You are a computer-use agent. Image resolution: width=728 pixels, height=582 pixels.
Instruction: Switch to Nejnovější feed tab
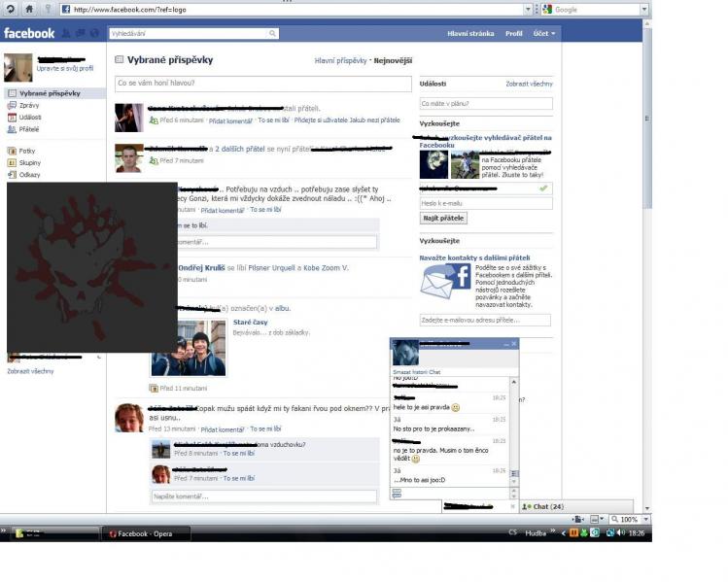[x=393, y=60]
